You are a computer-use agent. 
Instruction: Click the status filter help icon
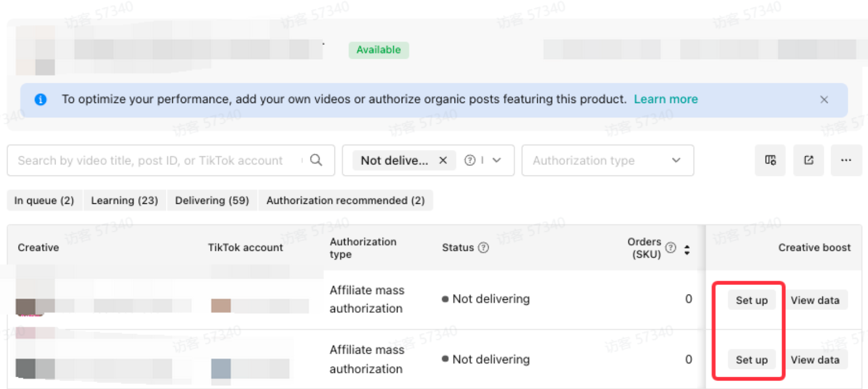pos(469,161)
